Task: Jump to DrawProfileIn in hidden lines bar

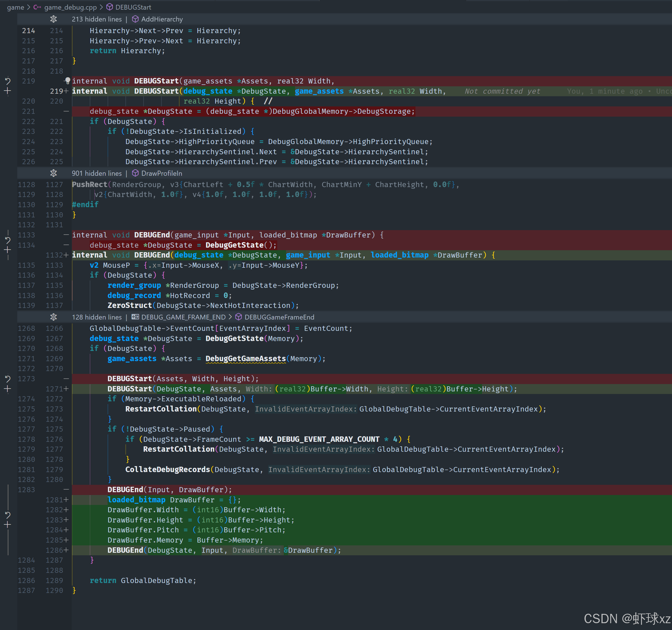Action: pyautogui.click(x=161, y=173)
